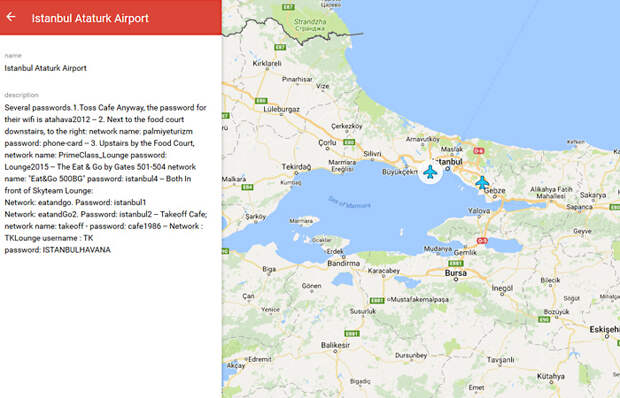This screenshot has height=398, width=620.
Task: Select the highlighted Ataturk Airport plane marker
Action: [430, 172]
